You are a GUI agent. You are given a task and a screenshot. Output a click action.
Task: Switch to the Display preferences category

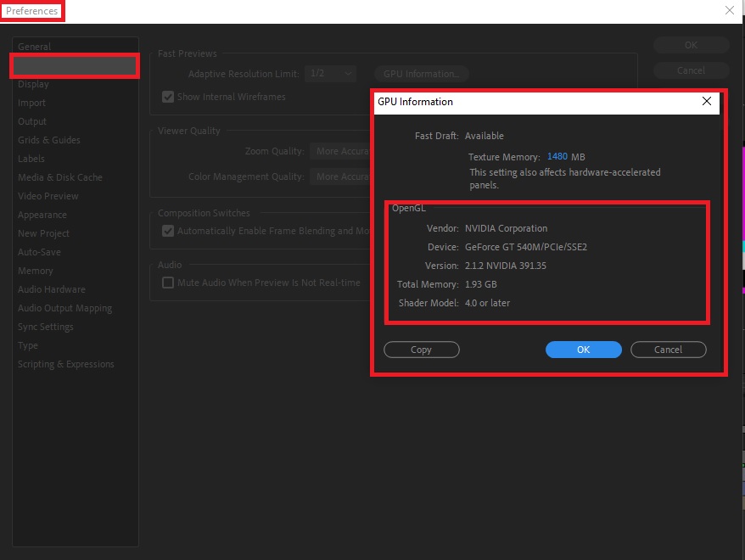[34, 84]
